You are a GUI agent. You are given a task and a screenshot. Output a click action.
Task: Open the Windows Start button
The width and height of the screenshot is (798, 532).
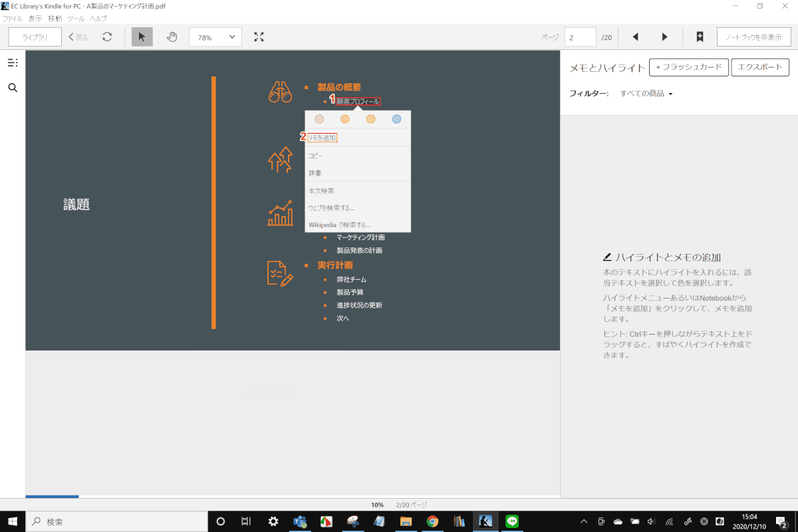pyautogui.click(x=13, y=521)
